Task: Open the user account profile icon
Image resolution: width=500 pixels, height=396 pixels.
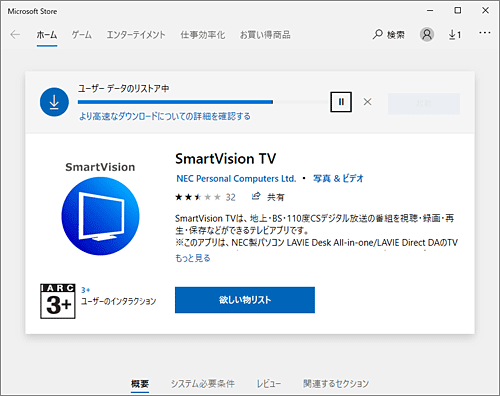Action: pyautogui.click(x=427, y=34)
